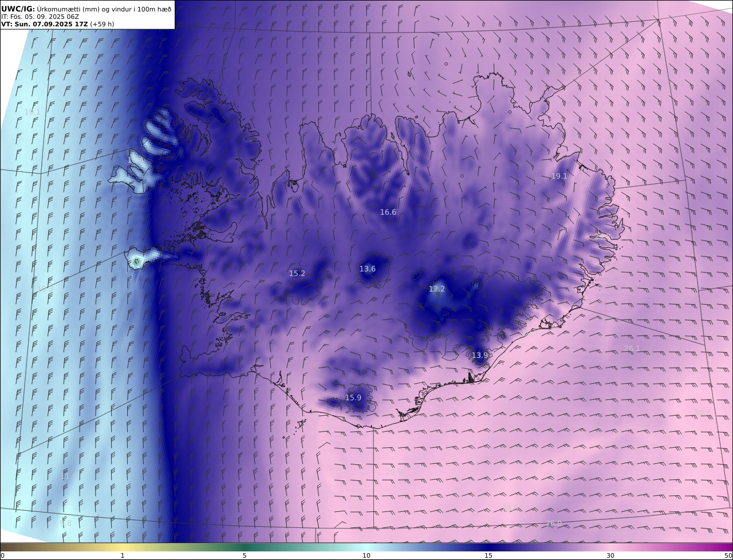
Task: Click the faint 30.8 value label
Action: [x=703, y=412]
